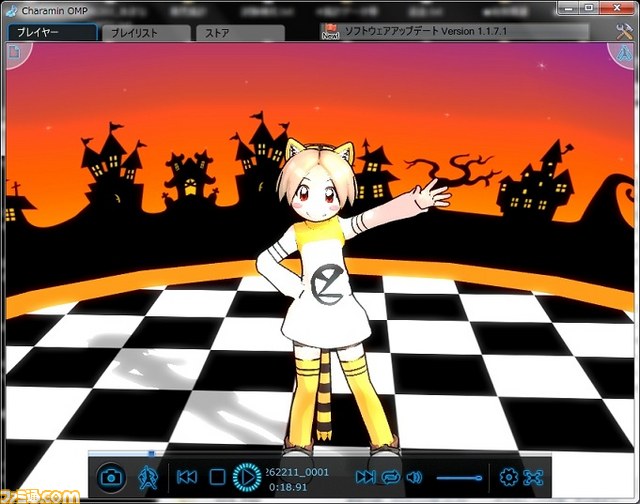Click the Charamin OMP app icon in title bar
Screen dimensions: 640x504
(x=12, y=11)
